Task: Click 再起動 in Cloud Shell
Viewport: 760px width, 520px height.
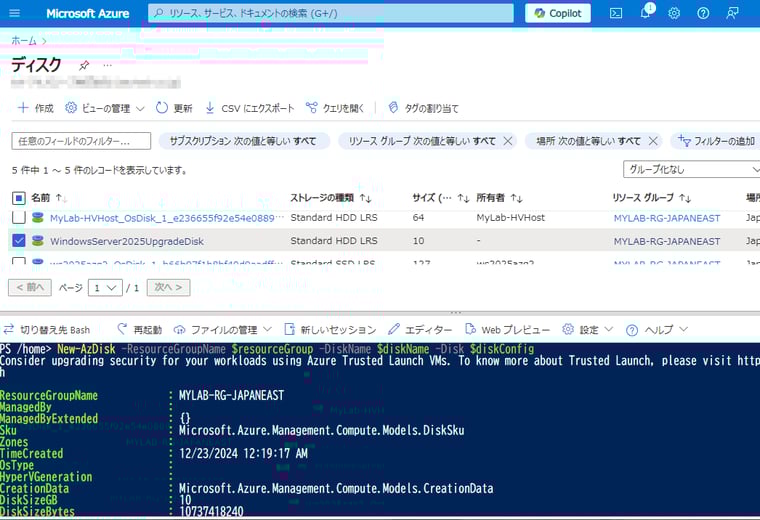Action: pyautogui.click(x=140, y=330)
